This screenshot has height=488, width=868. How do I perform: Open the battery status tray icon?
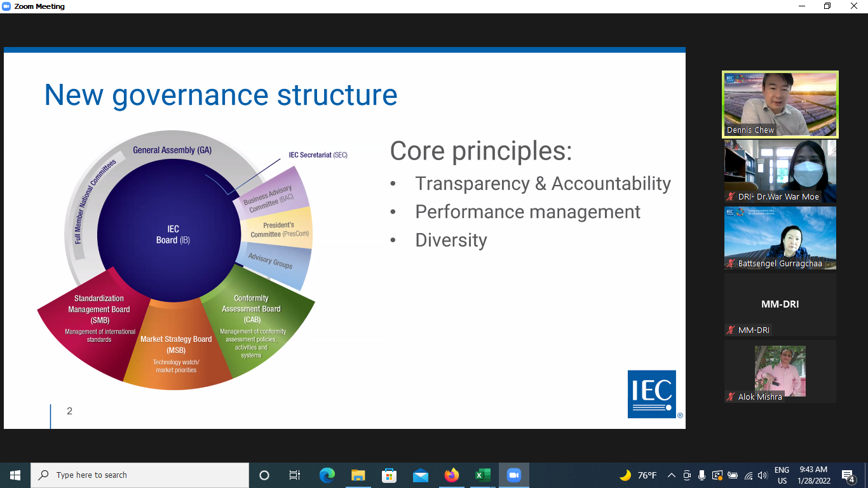pyautogui.click(x=733, y=475)
